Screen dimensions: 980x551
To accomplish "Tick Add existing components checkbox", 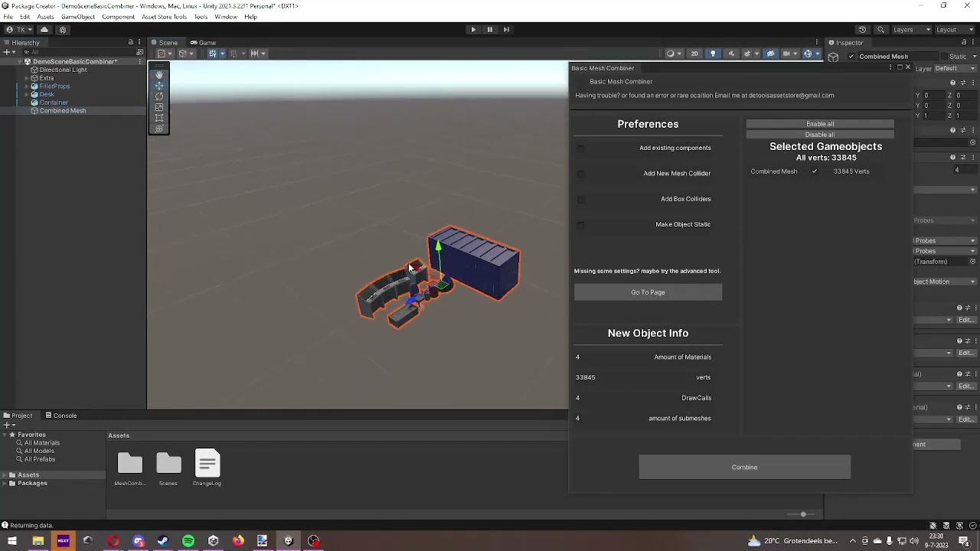I will click(x=580, y=148).
